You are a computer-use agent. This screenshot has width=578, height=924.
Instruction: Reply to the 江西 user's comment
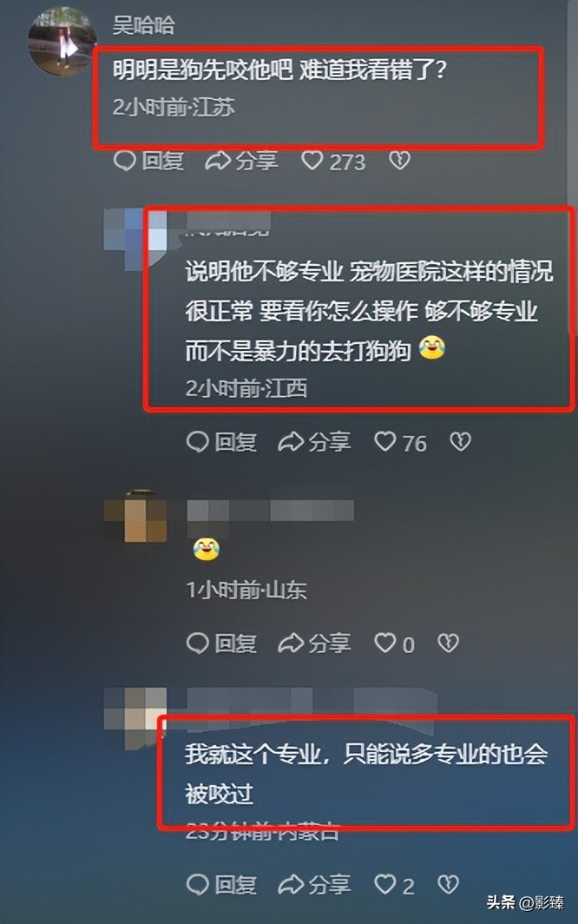point(221,441)
